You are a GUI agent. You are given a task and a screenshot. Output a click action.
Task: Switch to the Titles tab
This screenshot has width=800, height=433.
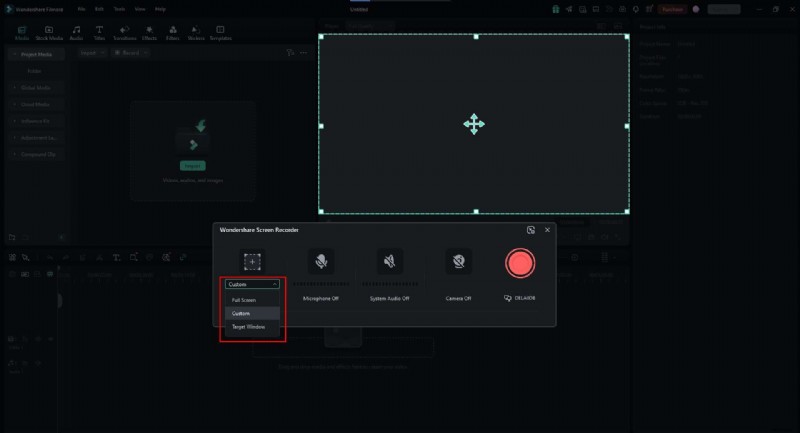[x=99, y=33]
